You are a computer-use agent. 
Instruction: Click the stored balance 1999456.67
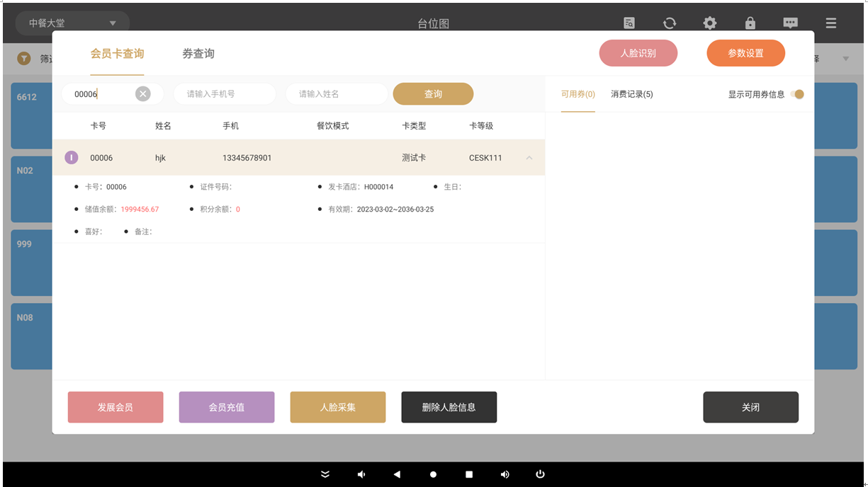click(x=140, y=210)
